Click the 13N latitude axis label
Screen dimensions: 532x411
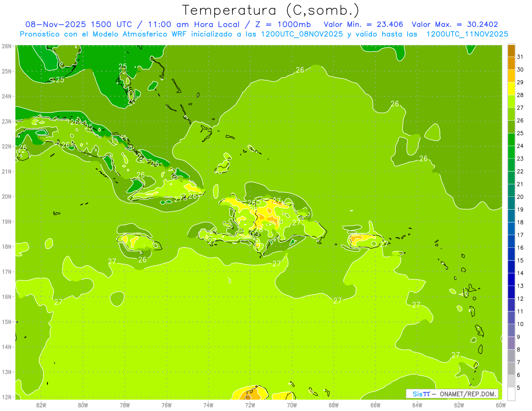coord(7,372)
